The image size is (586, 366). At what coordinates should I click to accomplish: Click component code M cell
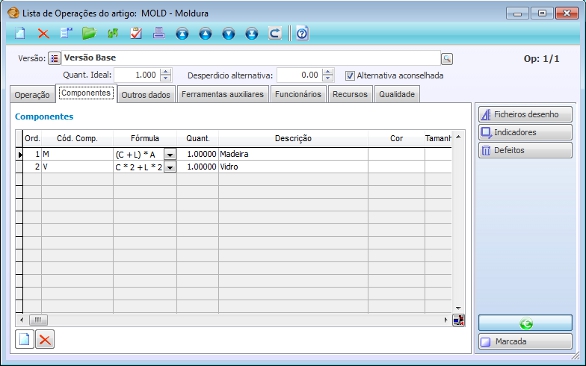pos(77,154)
